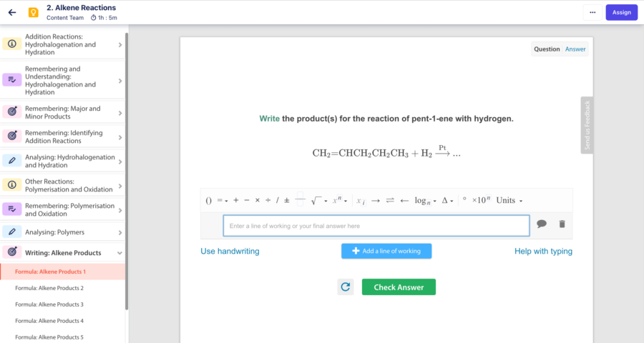The width and height of the screenshot is (644, 343).
Task: Open the Help with typing link
Action: [x=543, y=251]
